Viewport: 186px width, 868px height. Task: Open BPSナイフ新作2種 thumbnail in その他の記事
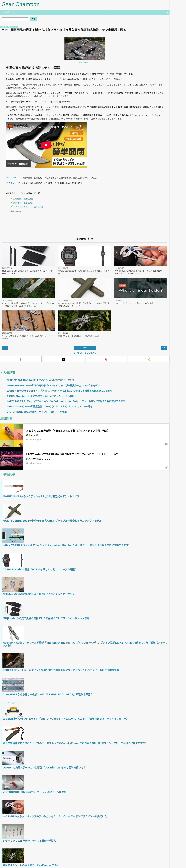[x=28, y=288]
